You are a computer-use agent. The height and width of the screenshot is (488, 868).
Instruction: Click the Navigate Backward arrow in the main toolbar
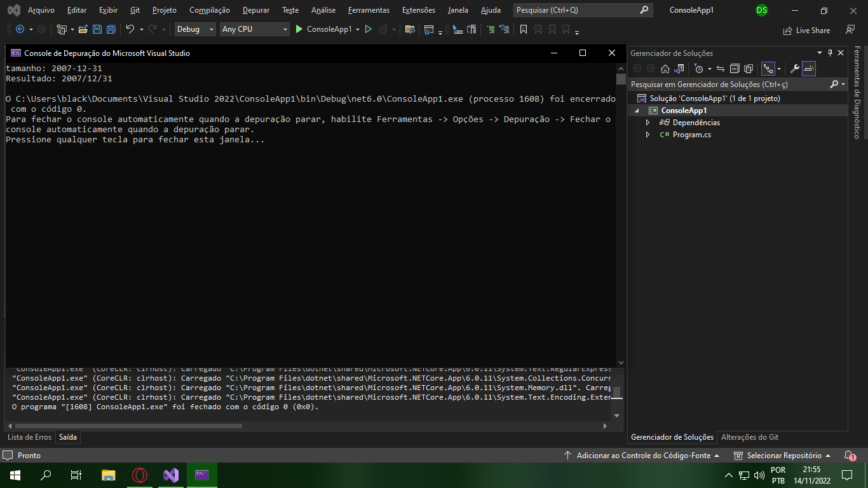click(x=20, y=29)
